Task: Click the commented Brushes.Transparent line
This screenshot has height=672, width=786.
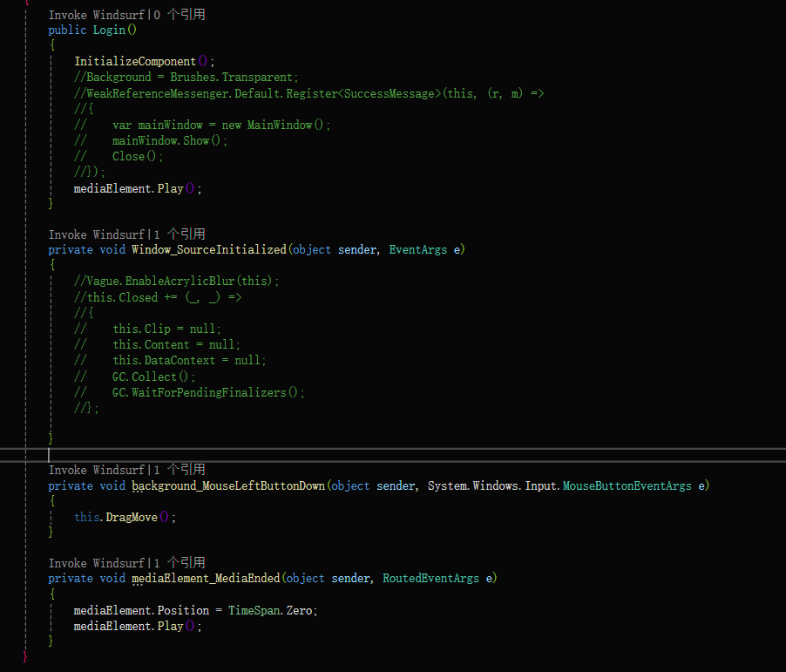Action: [x=186, y=78]
